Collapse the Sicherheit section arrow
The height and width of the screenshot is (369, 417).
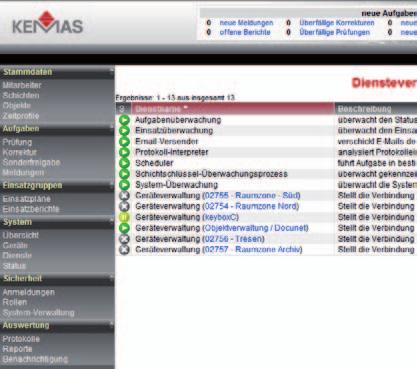click(x=111, y=277)
